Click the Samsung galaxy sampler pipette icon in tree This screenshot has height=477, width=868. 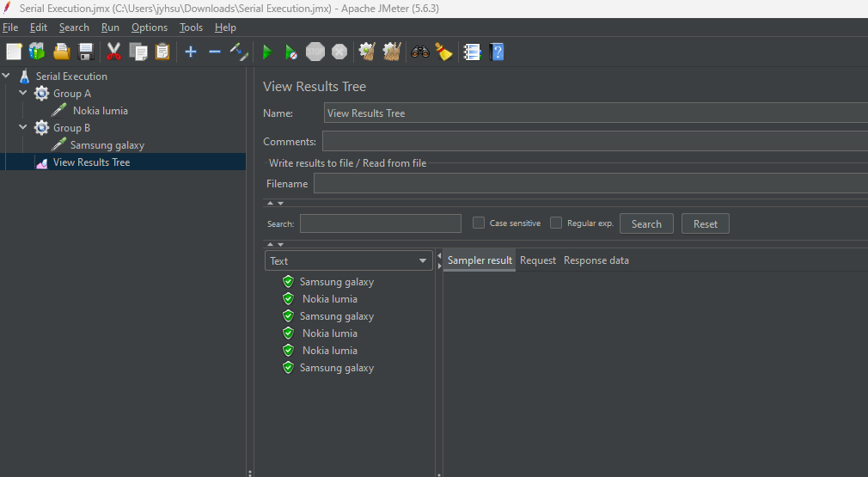pos(58,144)
